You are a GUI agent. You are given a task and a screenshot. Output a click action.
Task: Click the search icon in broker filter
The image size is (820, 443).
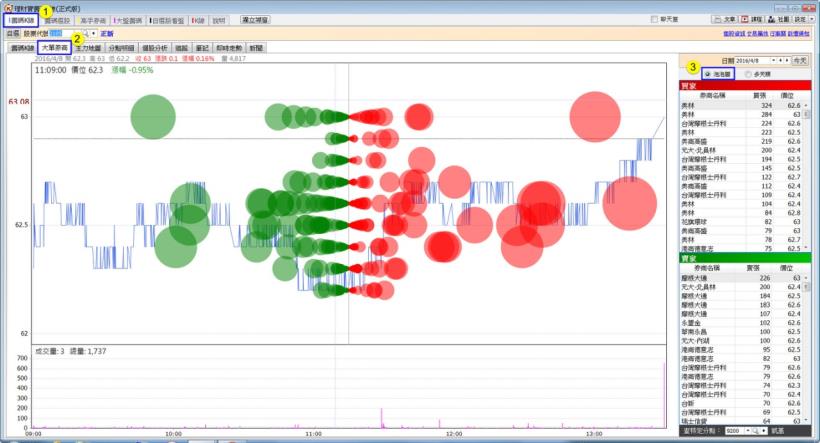[756, 430]
